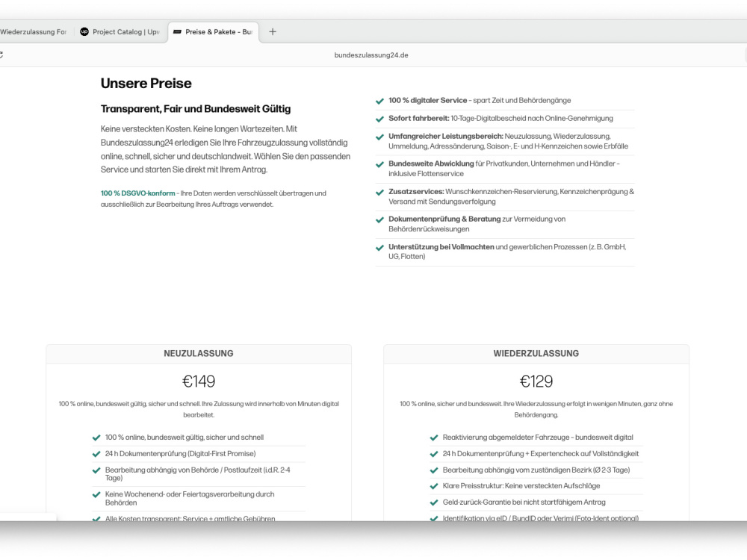Click the checkmark beside 100 % digitaler Service
The height and width of the screenshot is (560, 747).
(x=379, y=101)
